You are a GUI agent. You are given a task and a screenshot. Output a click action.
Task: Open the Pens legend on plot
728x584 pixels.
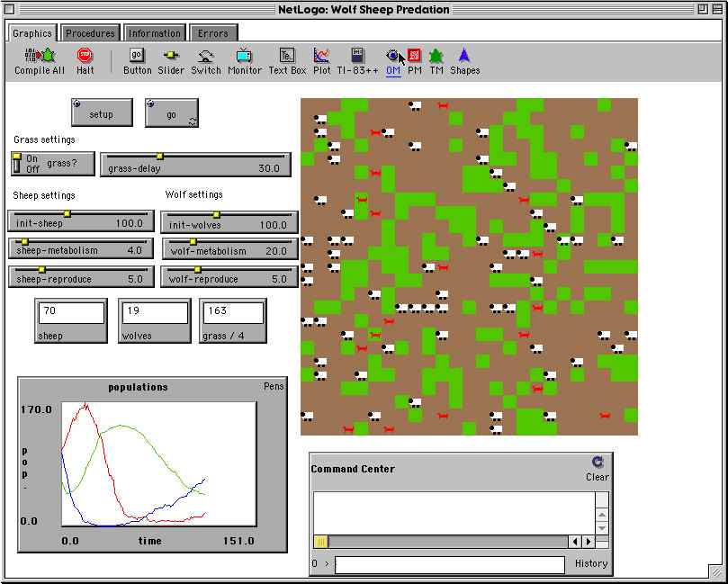273,387
